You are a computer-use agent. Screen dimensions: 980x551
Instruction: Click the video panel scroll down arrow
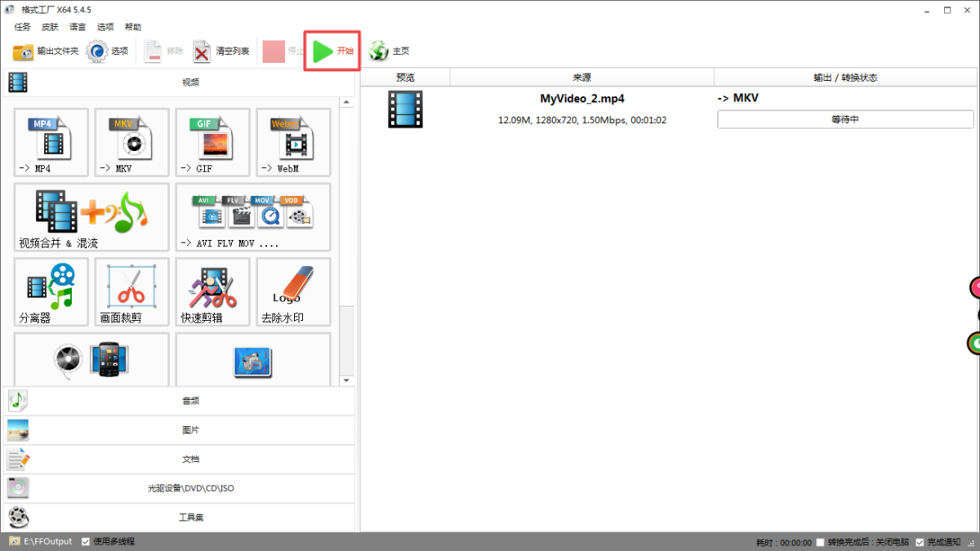pos(346,380)
